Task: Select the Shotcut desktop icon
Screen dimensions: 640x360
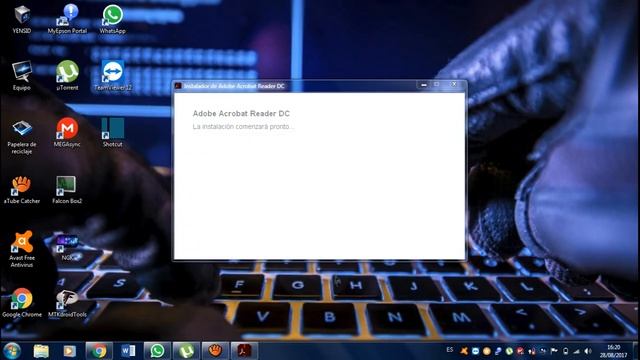Action: click(x=113, y=132)
